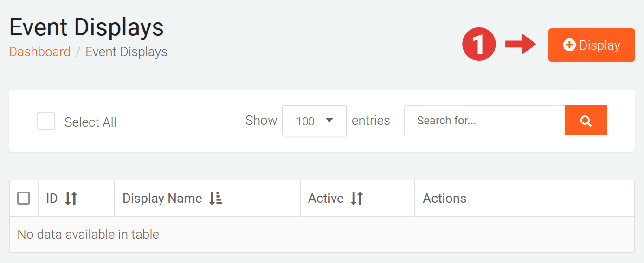Focus the Search for... input field

[484, 121]
